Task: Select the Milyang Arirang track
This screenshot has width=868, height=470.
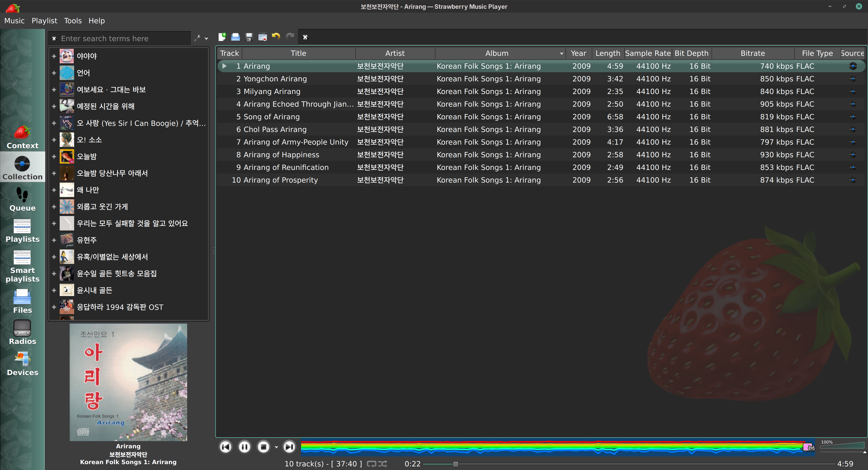Action: click(541, 91)
